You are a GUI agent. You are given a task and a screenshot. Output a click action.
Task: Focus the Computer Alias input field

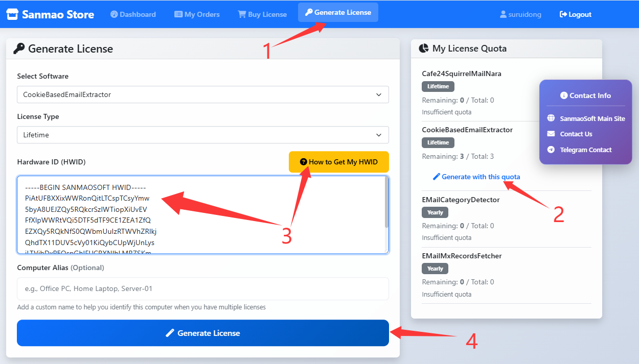click(x=202, y=288)
